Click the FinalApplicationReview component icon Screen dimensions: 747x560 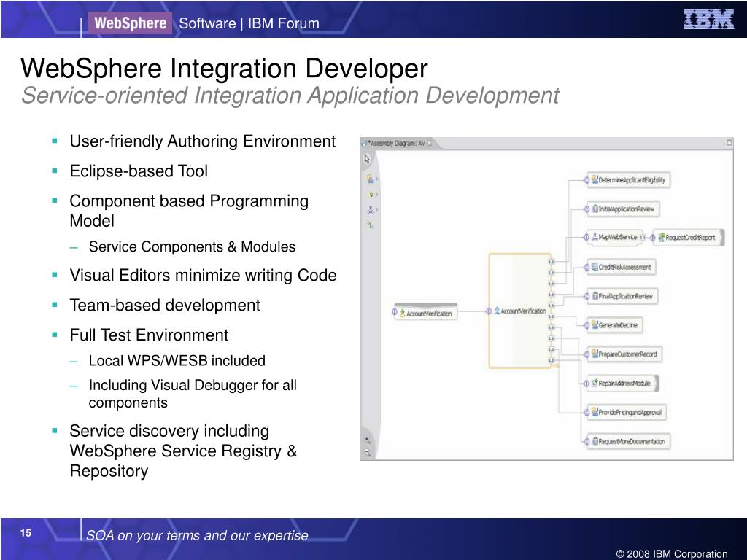point(595,296)
